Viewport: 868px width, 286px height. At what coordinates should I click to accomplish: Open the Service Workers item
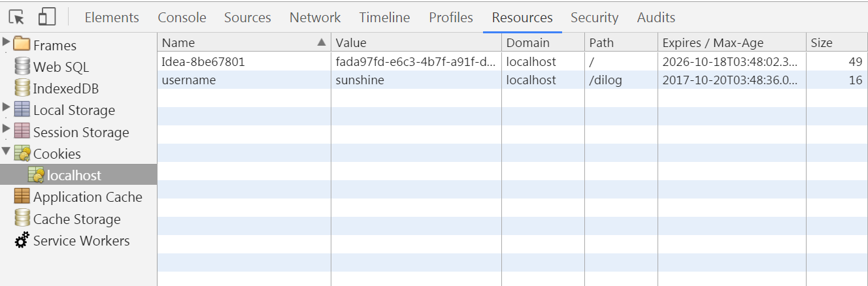pos(82,240)
